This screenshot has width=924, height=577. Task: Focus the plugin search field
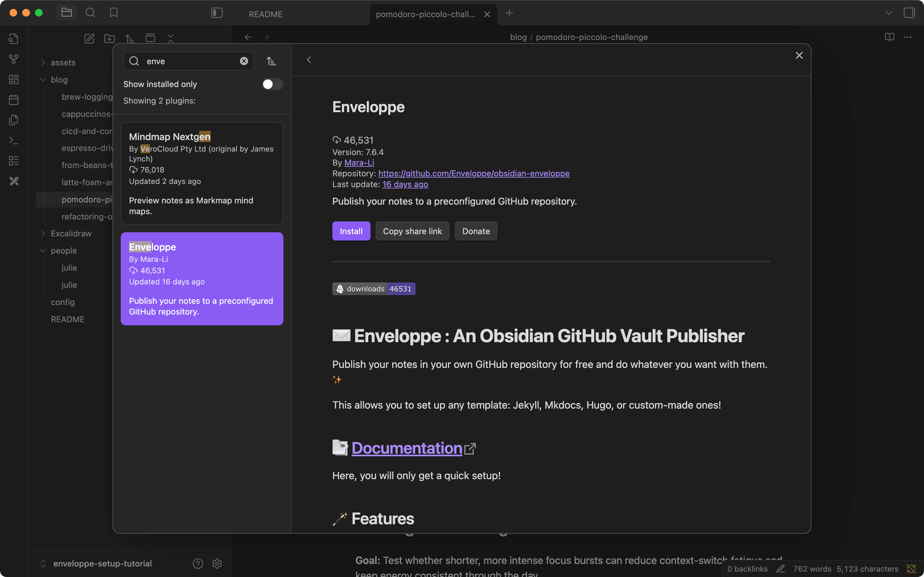pyautogui.click(x=188, y=61)
